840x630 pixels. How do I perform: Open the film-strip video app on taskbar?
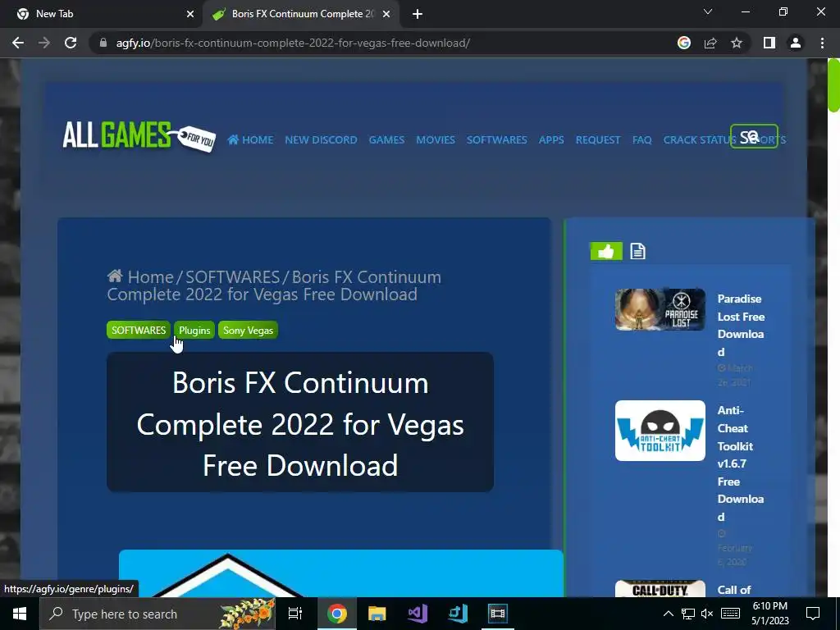(498, 614)
